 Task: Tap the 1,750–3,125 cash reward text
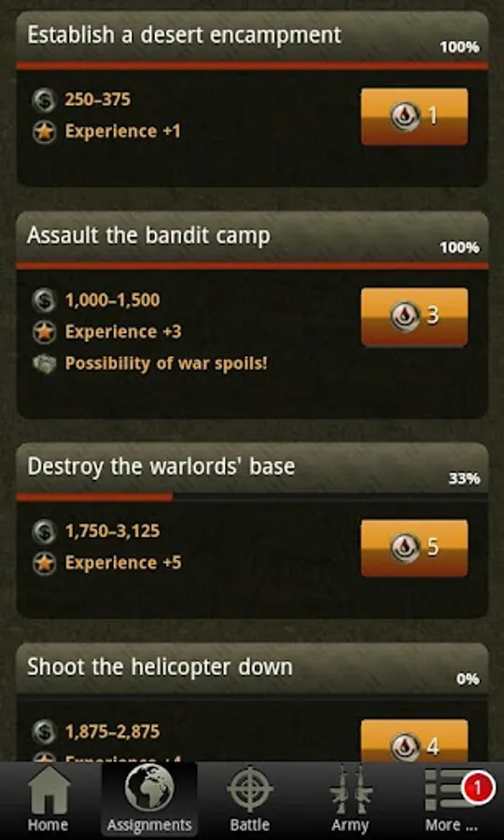pos(113,531)
